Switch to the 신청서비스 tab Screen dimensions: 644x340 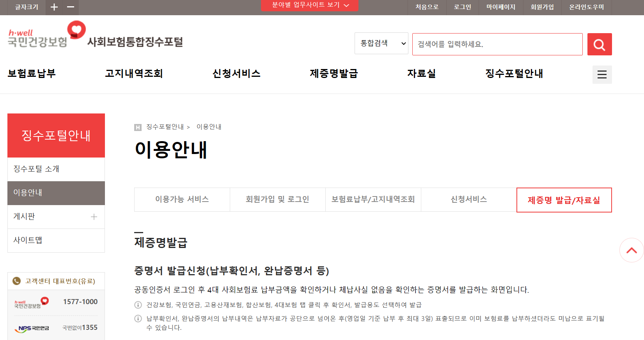[x=469, y=200]
